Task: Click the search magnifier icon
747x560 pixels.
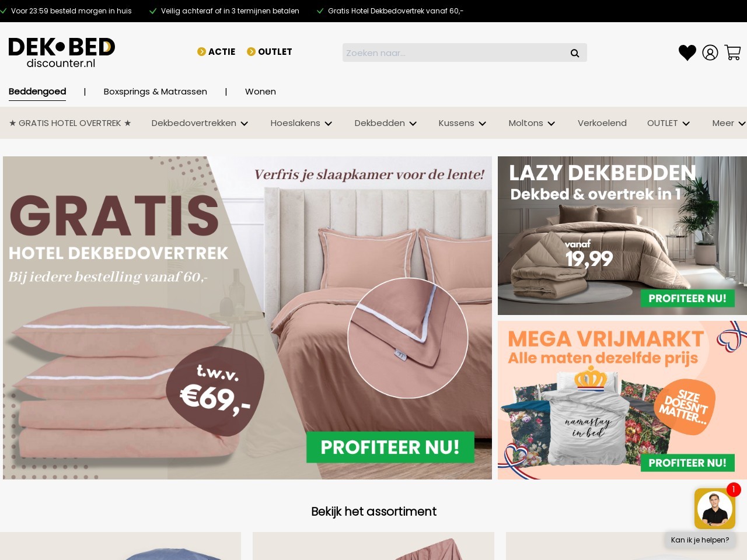Action: click(575, 53)
